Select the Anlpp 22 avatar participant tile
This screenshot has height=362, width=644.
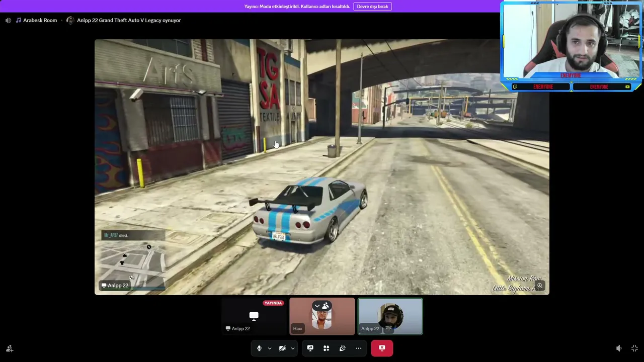tap(390, 316)
